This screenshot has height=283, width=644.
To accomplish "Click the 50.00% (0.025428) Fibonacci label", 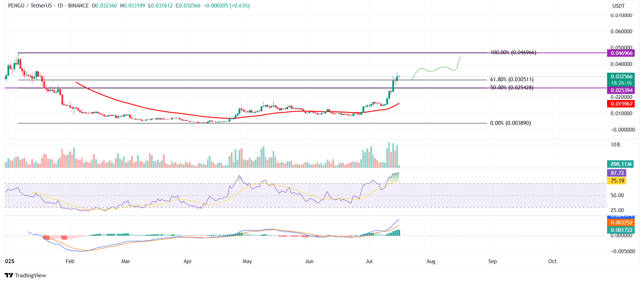I will point(512,88).
